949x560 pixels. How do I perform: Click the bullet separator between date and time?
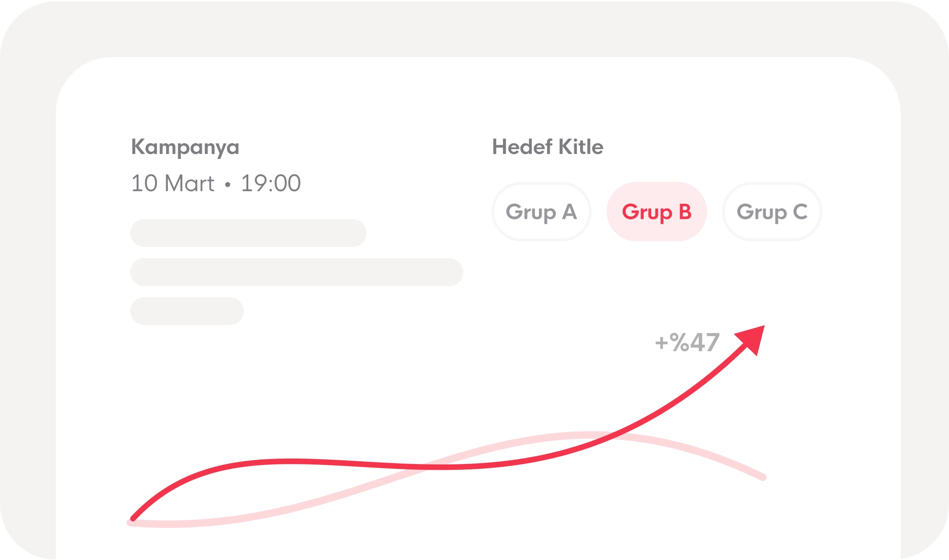(x=228, y=184)
